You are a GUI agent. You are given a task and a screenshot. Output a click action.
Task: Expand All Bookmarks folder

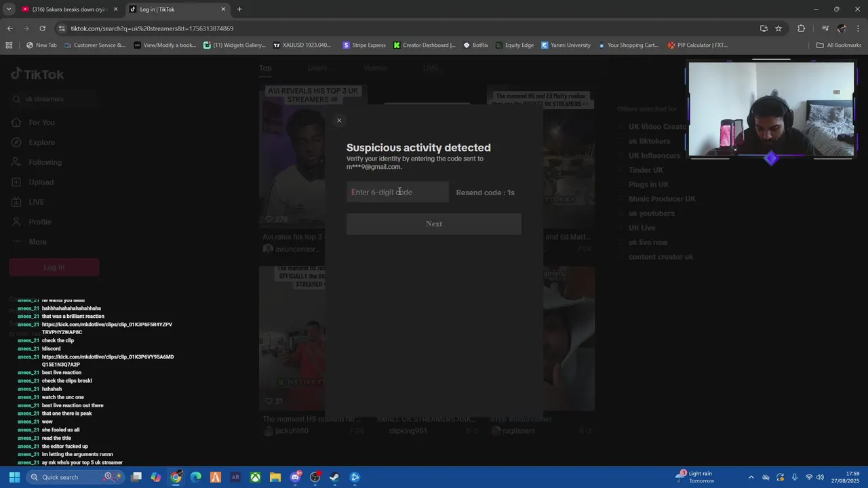click(x=839, y=45)
